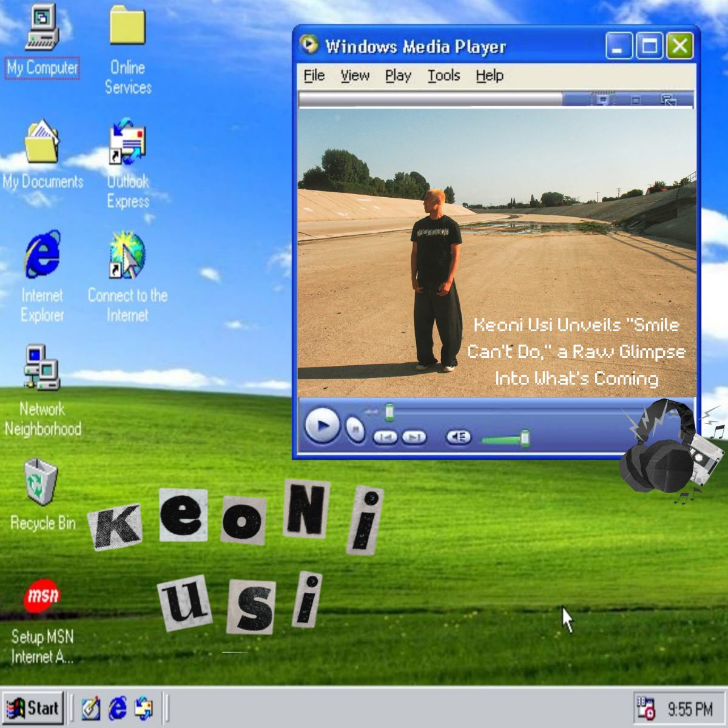This screenshot has width=728, height=728.
Task: Open the File menu in Windows Media Player
Action: pos(314,76)
